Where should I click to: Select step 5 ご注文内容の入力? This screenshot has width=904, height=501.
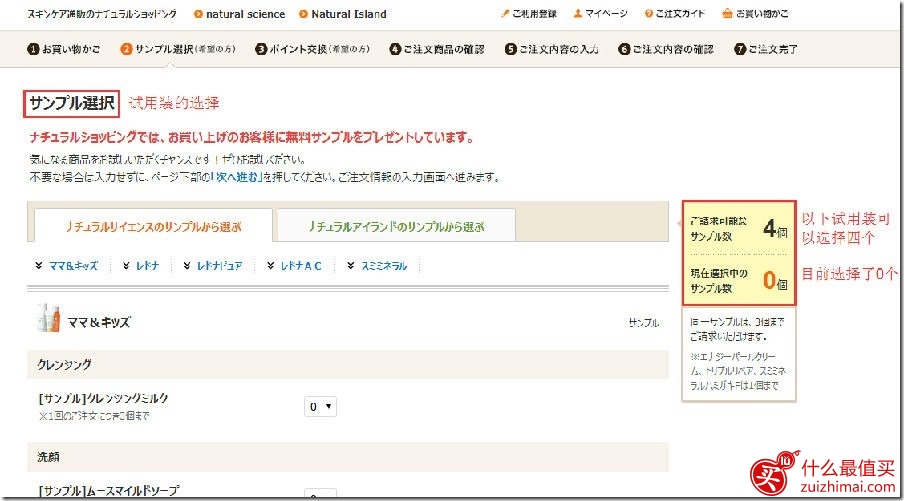point(552,50)
